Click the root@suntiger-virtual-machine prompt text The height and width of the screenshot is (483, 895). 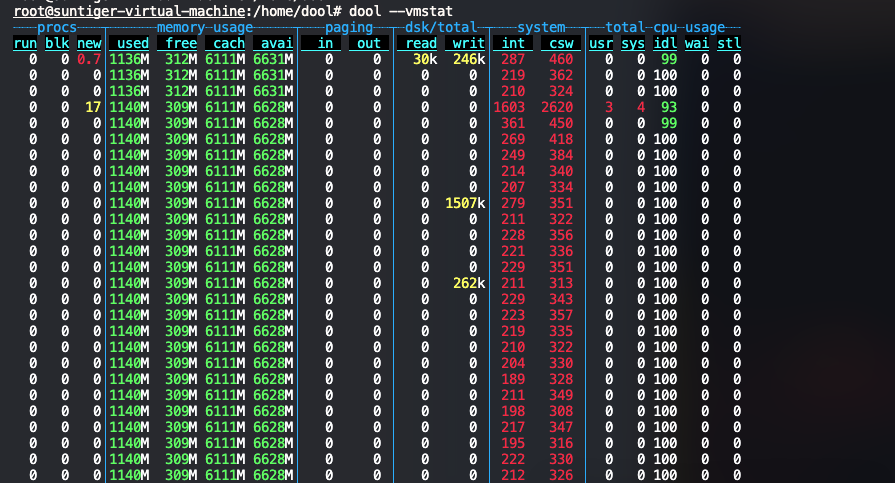tap(130, 11)
